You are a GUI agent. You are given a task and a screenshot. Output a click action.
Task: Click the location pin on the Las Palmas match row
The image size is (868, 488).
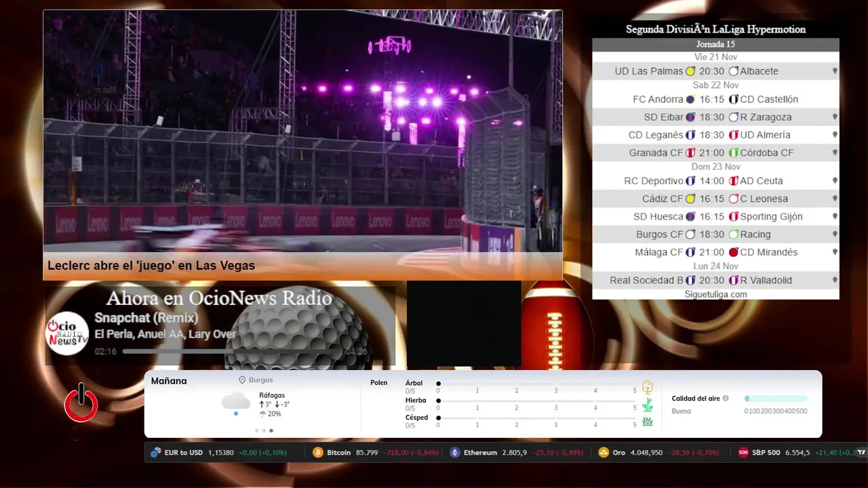click(835, 71)
